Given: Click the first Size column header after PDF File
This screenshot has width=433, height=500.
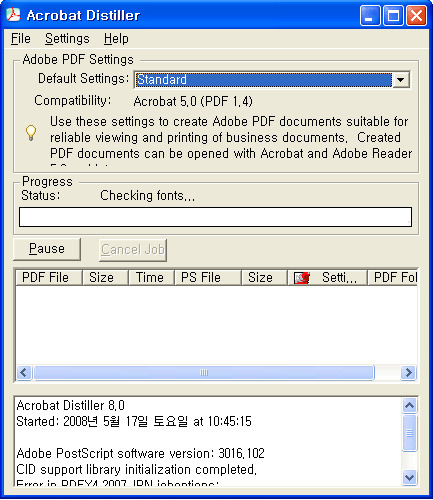Looking at the screenshot, I should pos(105,277).
